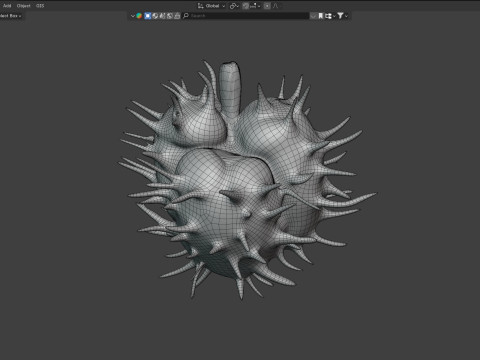Viewport: 480px width, 360px height.
Task: Expand the chevron after the funnel icon
Action: pyautogui.click(x=346, y=16)
